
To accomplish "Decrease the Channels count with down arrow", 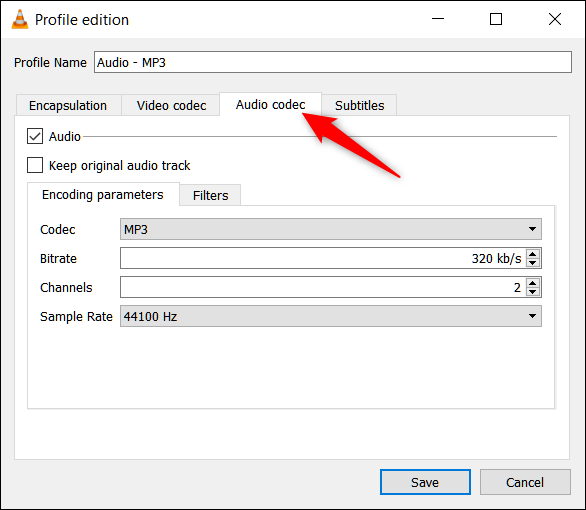I will 533,292.
